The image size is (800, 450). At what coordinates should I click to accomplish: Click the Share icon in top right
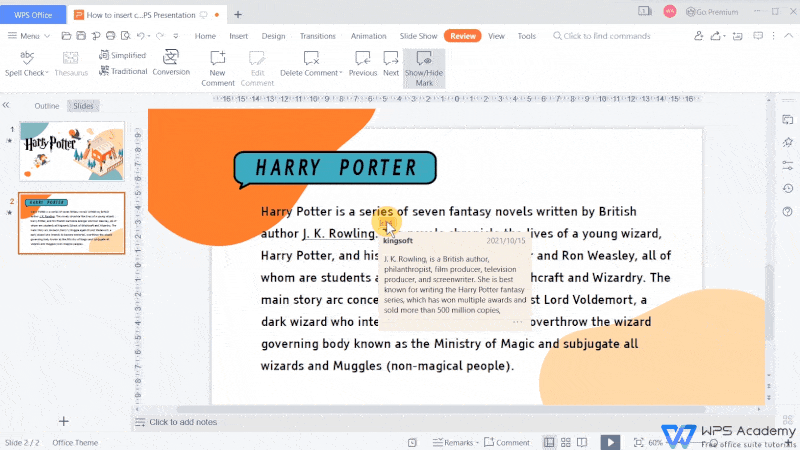716,36
